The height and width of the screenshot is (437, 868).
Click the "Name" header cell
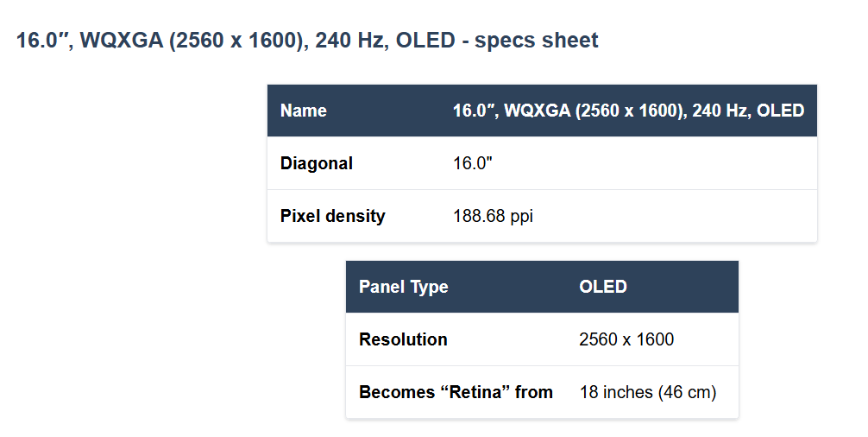[304, 111]
